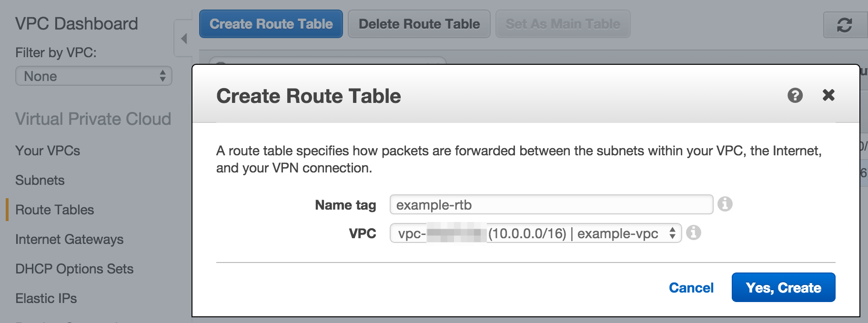Select Route Tables in the sidebar
The image size is (868, 323).
point(54,210)
